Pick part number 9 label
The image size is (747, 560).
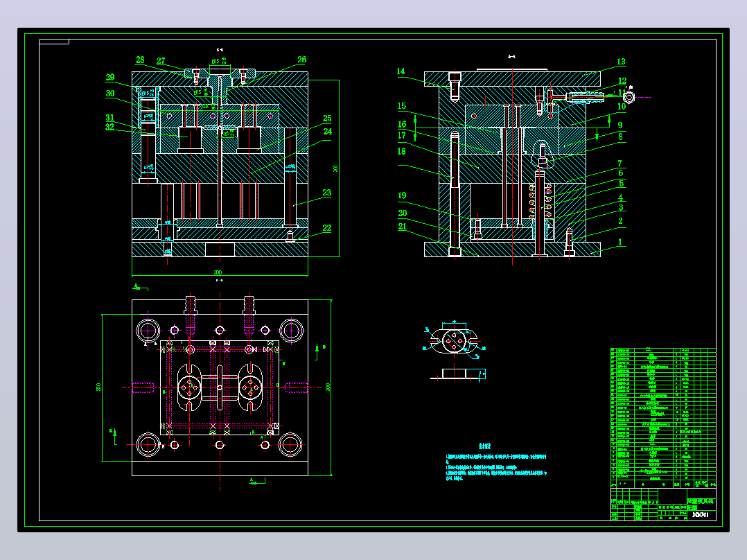(620, 125)
